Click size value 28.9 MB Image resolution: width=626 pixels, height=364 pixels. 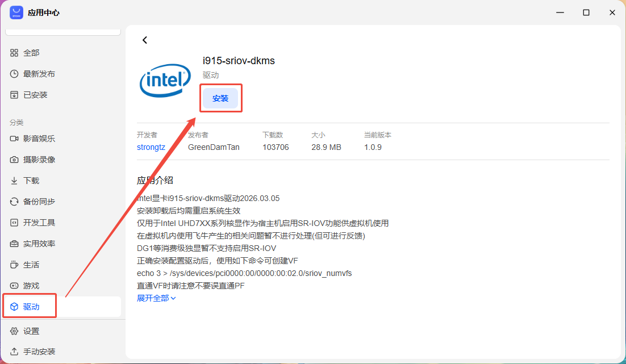click(x=326, y=147)
